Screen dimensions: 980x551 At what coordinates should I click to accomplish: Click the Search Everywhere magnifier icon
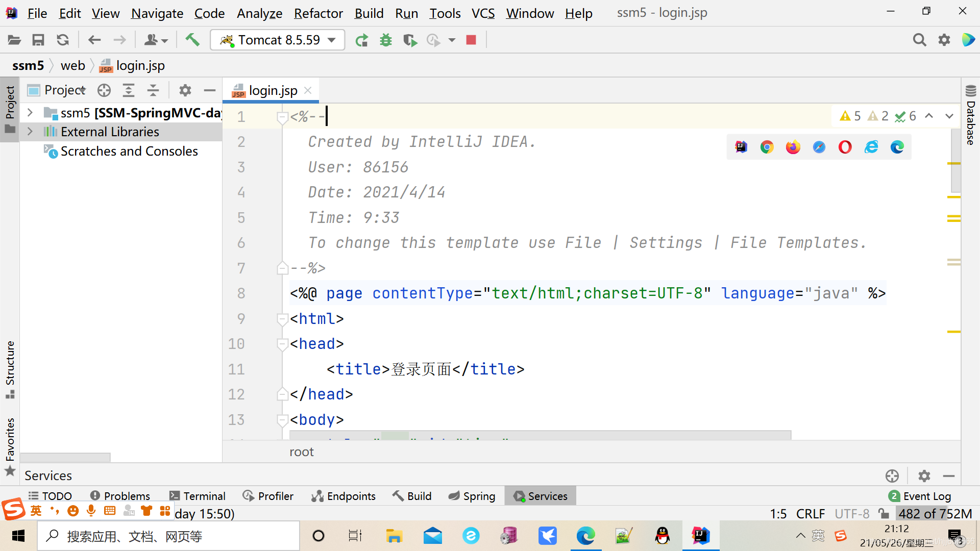point(919,40)
